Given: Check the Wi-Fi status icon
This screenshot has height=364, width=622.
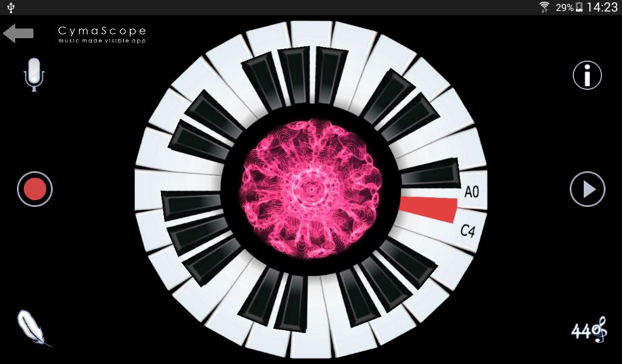Looking at the screenshot, I should (x=544, y=7).
